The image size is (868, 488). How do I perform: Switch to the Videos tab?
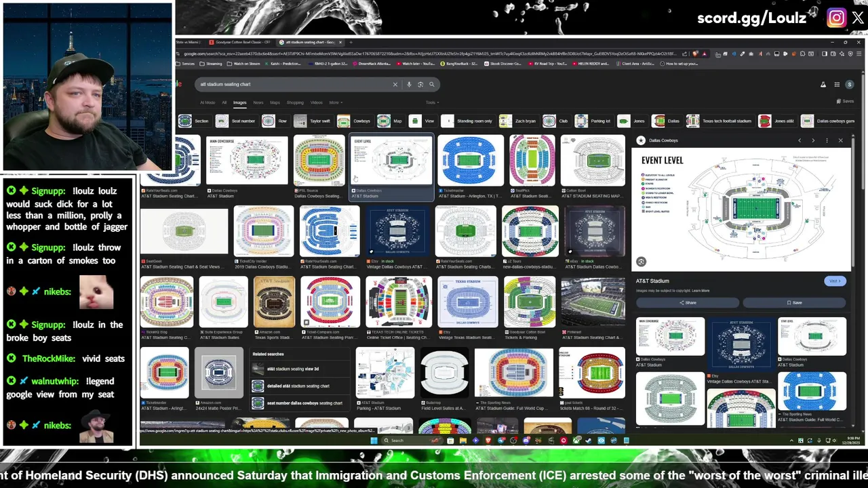click(x=316, y=102)
